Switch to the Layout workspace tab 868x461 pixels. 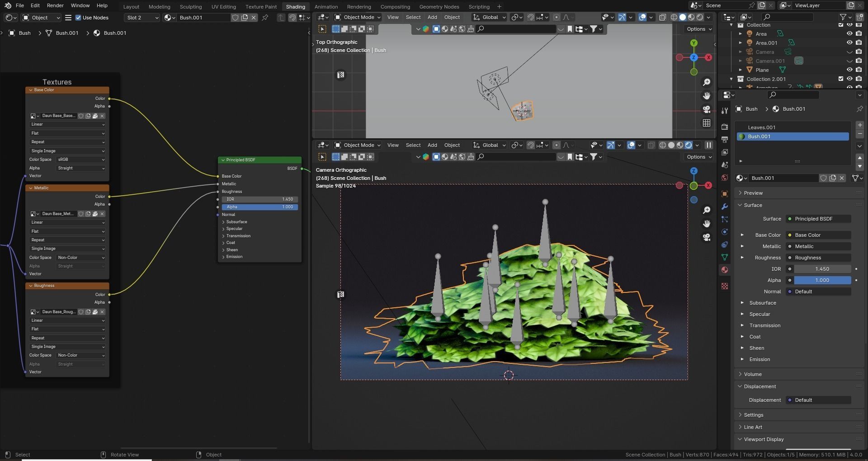point(131,7)
